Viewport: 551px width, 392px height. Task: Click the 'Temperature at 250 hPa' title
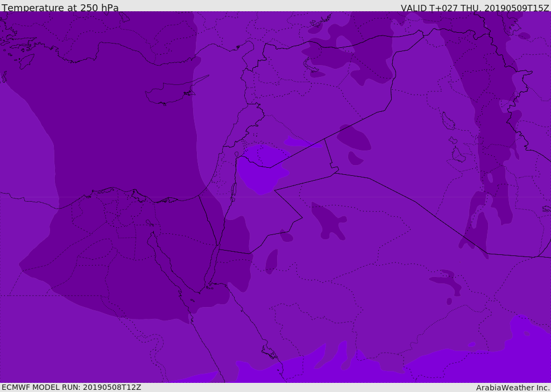point(60,8)
